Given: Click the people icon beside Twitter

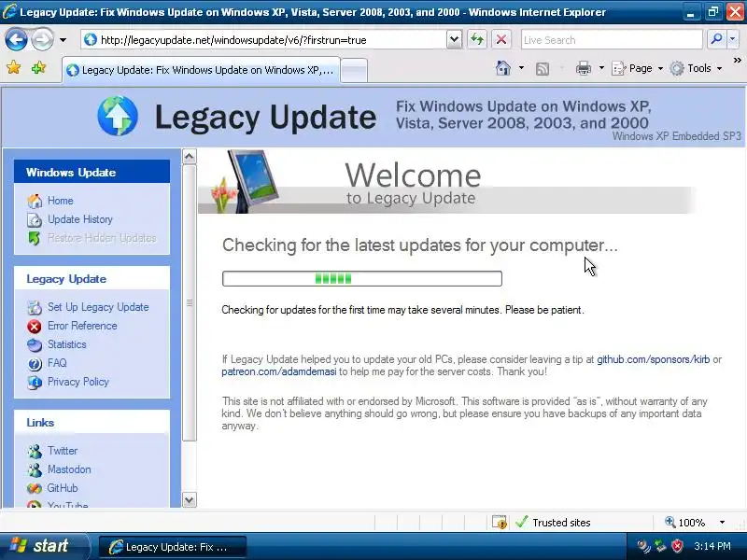Looking at the screenshot, I should (x=35, y=451).
